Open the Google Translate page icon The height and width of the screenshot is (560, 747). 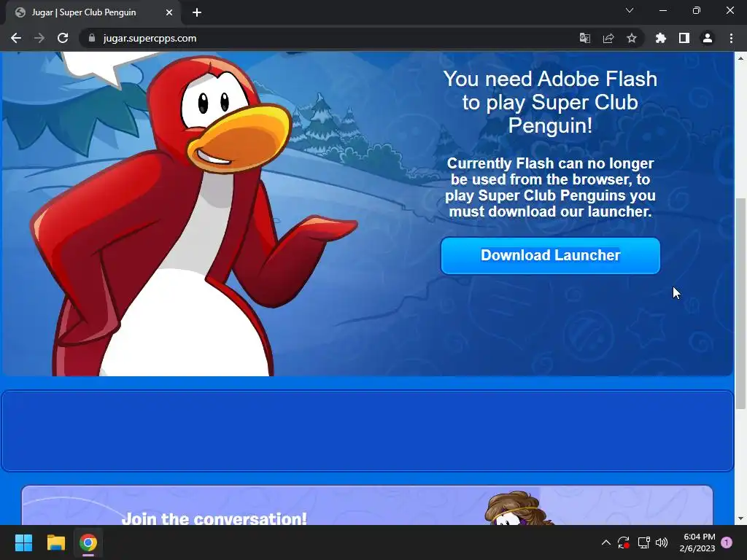click(584, 38)
